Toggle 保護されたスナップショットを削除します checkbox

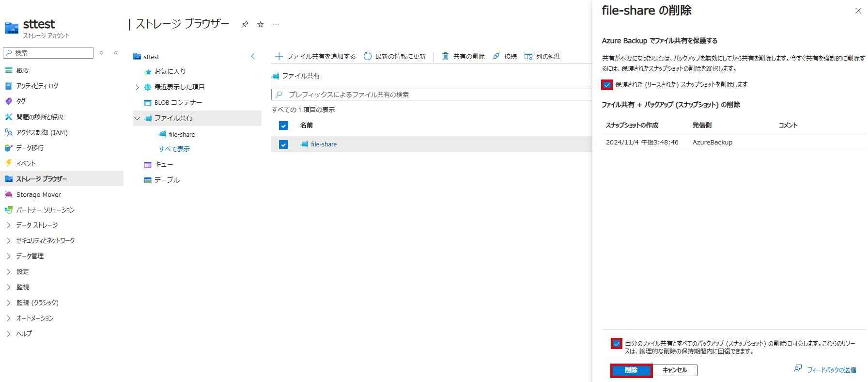coord(607,85)
